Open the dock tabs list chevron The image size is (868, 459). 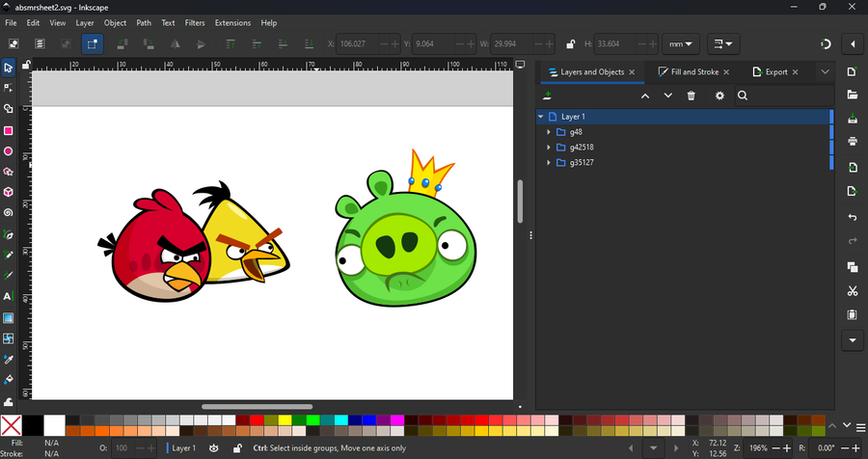825,72
